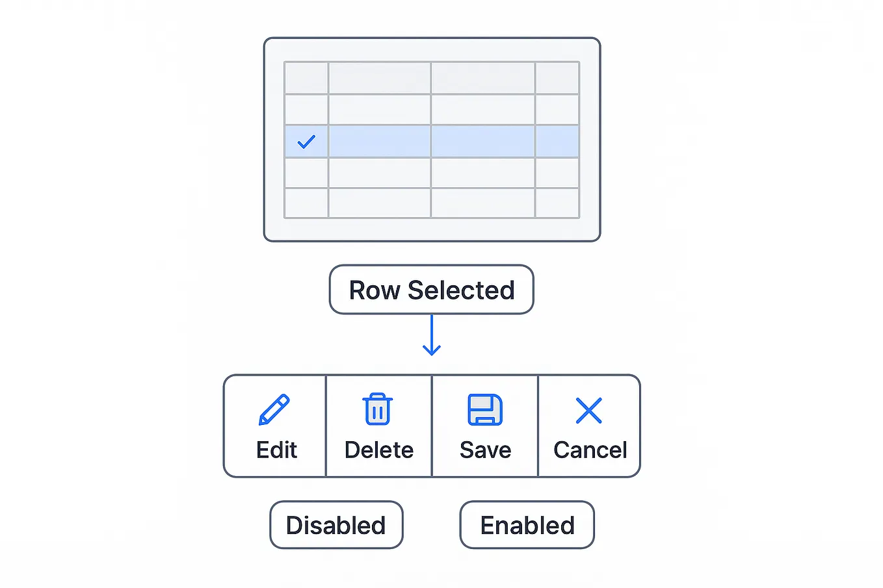Select the Delete text label in toolbar
Viewport: 883px width, 588px height.
379,450
